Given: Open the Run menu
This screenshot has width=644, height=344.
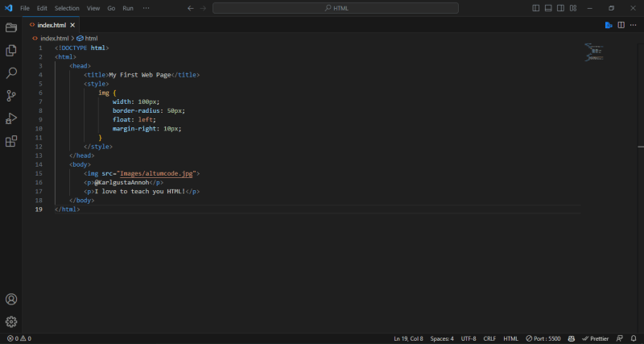Looking at the screenshot, I should coord(128,8).
